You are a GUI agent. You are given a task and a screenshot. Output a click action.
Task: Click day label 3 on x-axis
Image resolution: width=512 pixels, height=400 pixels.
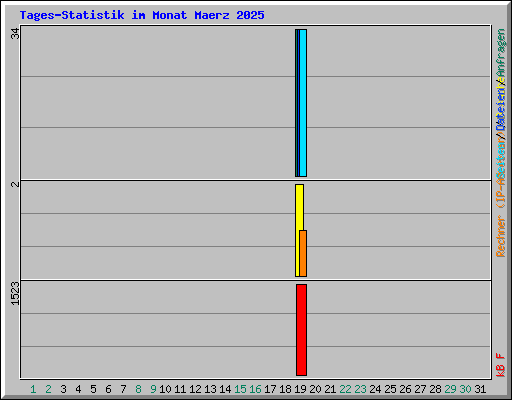click(63, 389)
